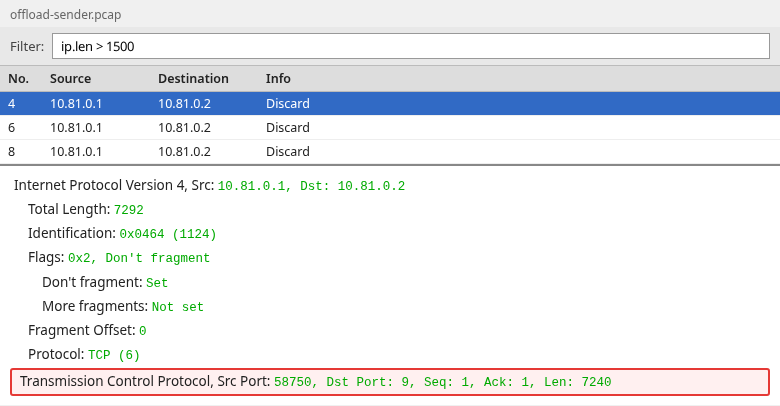Click the No. column header
The width and height of the screenshot is (780, 406).
click(x=18, y=79)
